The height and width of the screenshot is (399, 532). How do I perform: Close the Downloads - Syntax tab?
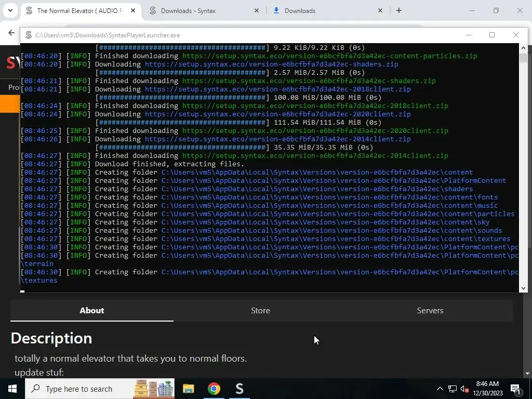[x=257, y=10]
